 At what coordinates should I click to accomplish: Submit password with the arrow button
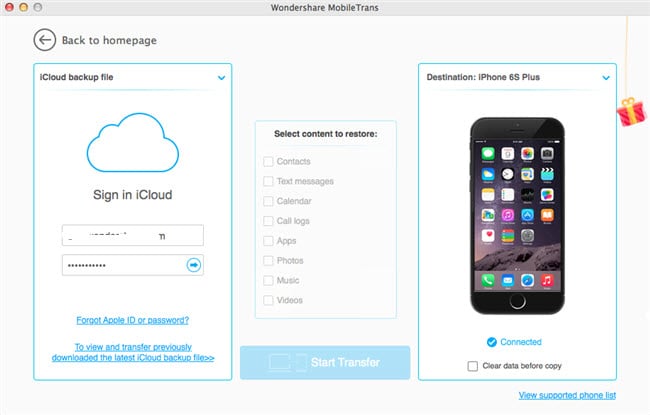click(x=194, y=265)
